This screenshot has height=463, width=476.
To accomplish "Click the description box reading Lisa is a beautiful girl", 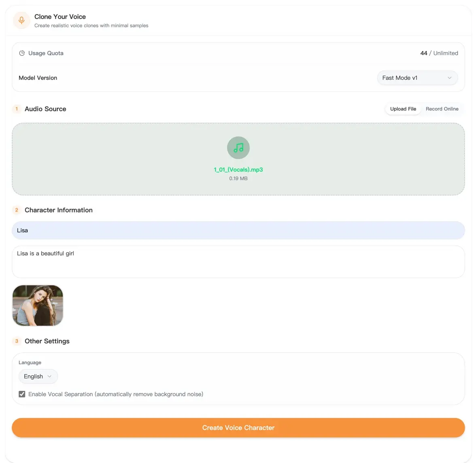I will click(238, 261).
